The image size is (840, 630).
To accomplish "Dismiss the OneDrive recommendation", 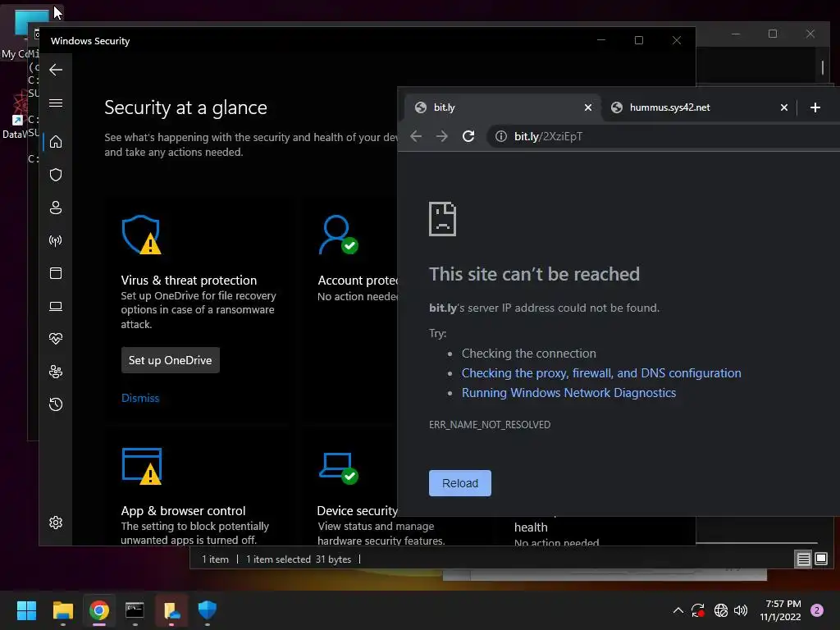I will (x=140, y=398).
